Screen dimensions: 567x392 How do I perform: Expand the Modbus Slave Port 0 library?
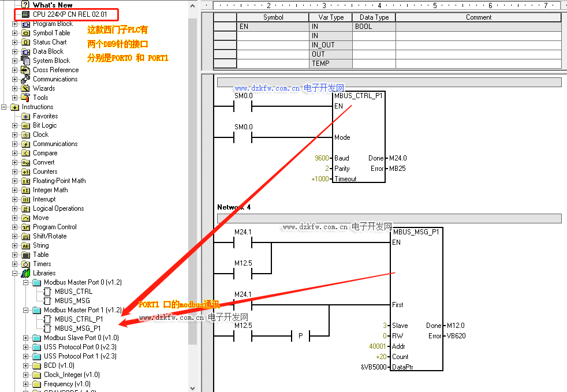(26, 338)
